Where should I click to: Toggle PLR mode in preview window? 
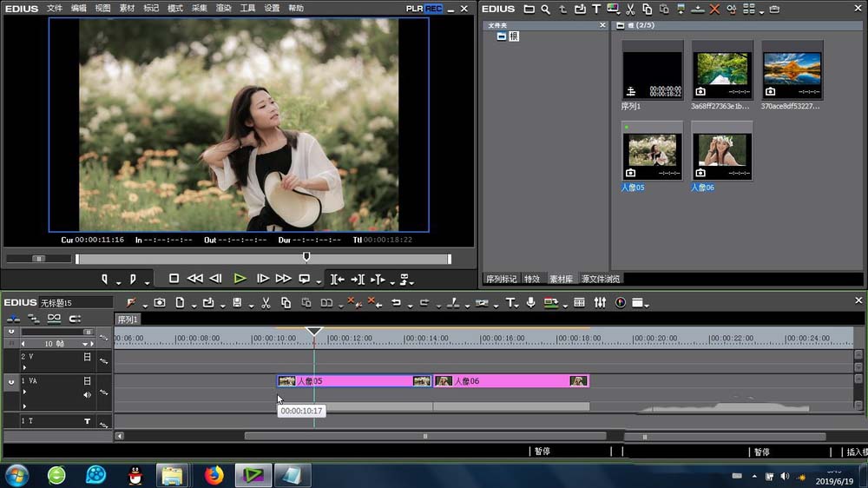[414, 9]
